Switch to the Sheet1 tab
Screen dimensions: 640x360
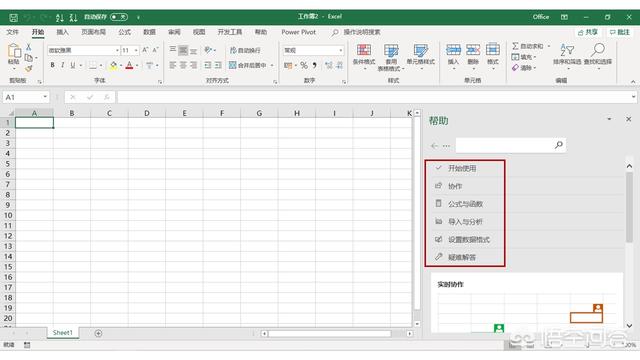pos(62,333)
